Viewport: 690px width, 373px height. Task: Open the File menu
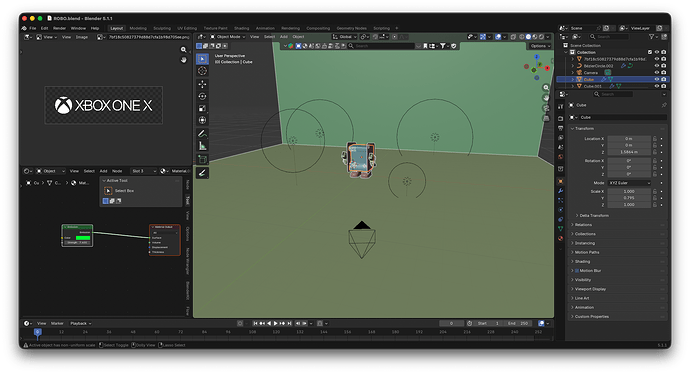tap(33, 28)
